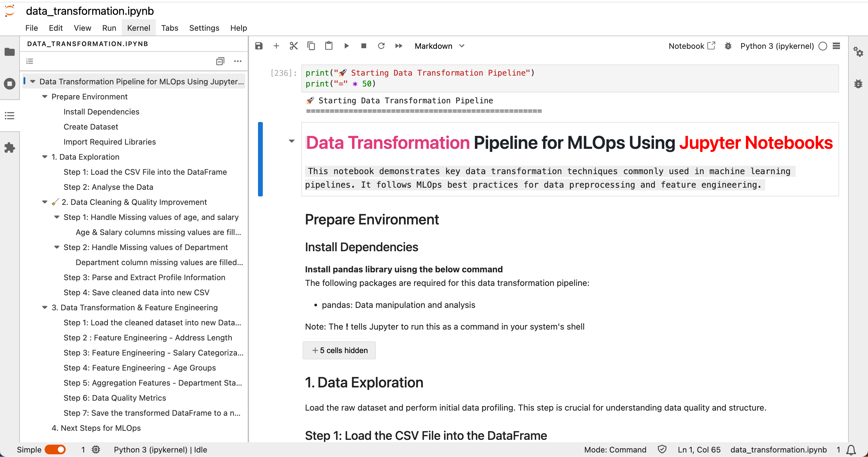Click the kernel status circle indicator
The width and height of the screenshot is (868, 457).
tap(822, 46)
